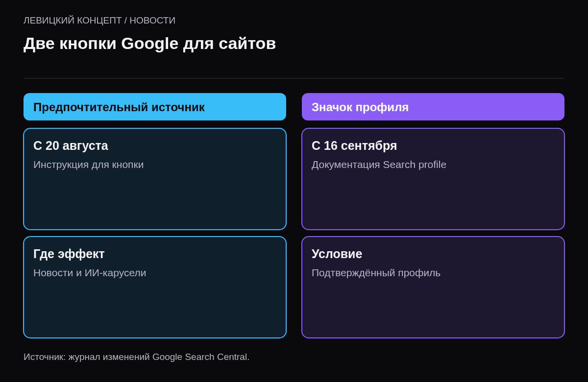The height and width of the screenshot is (382, 588).
Task: Select the headline 'Две кнопки Google для сайтов'
Action: tap(150, 44)
